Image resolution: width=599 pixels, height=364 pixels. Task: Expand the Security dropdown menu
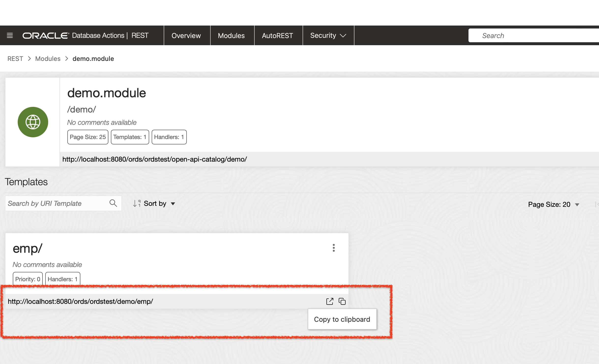328,36
